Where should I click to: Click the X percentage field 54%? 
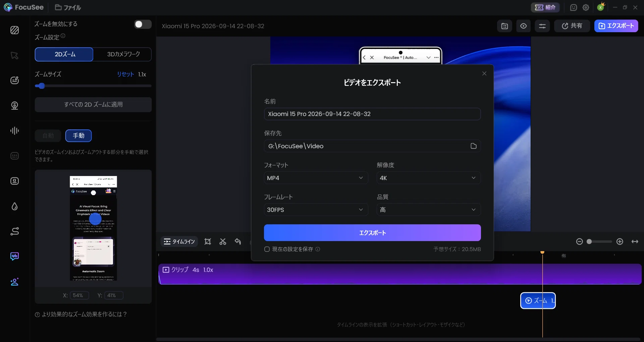(79, 295)
